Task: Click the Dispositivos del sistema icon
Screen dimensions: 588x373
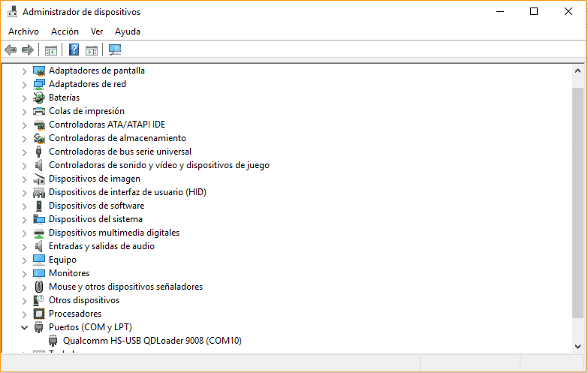Action: coord(39,219)
